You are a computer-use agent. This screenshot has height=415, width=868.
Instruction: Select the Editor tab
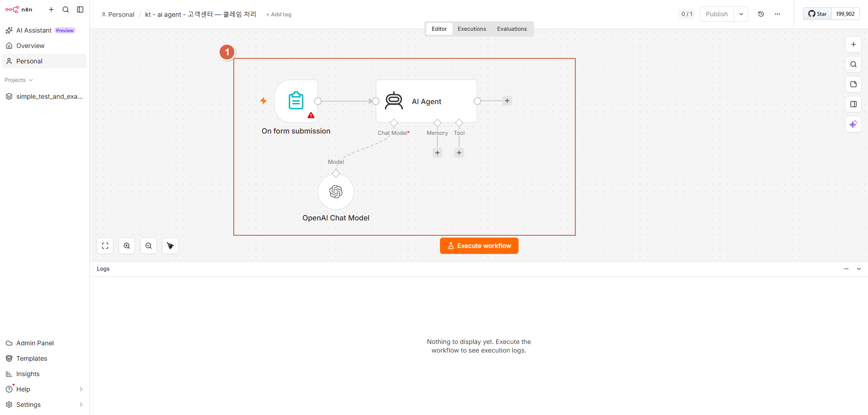pos(439,29)
